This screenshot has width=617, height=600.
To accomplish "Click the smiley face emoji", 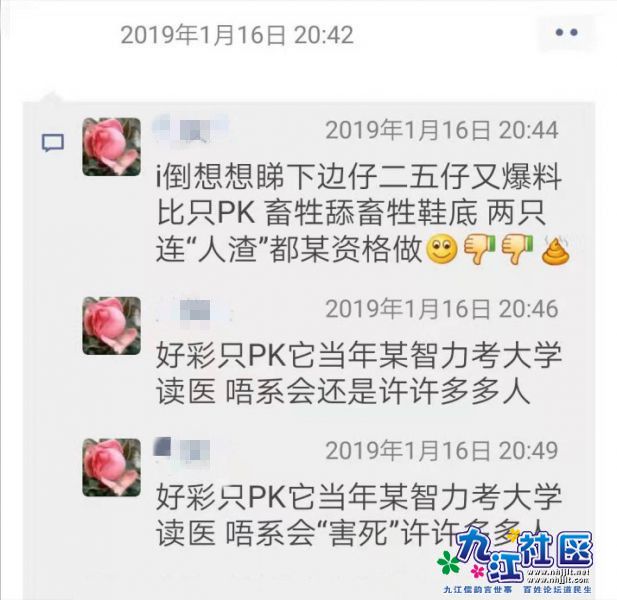I will click(442, 250).
